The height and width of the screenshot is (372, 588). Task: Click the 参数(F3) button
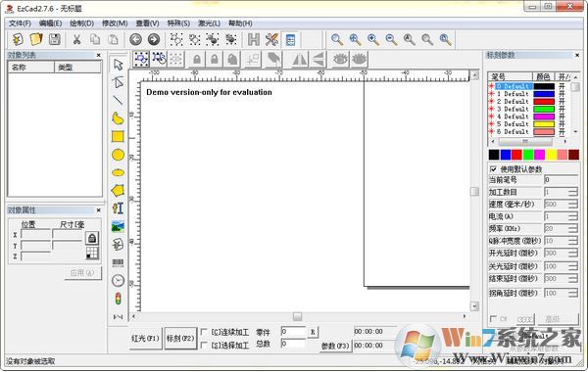pyautogui.click(x=335, y=346)
